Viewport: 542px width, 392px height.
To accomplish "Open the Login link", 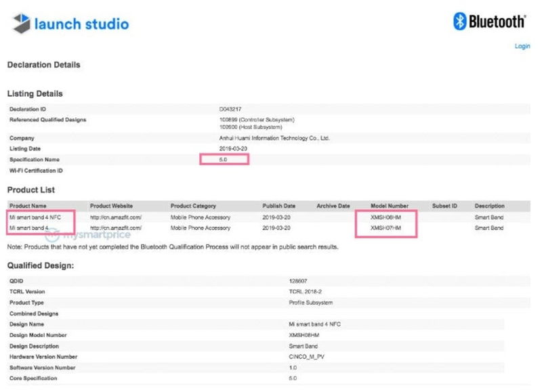I will (x=522, y=46).
